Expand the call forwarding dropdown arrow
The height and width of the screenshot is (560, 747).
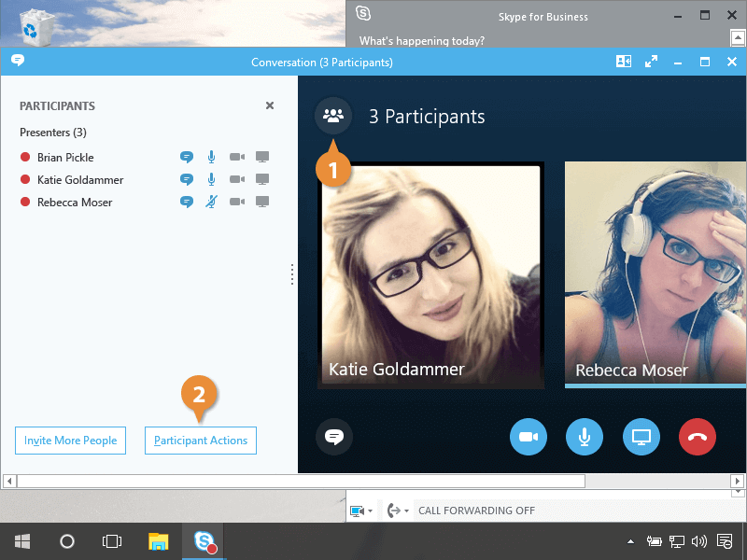pos(406,511)
